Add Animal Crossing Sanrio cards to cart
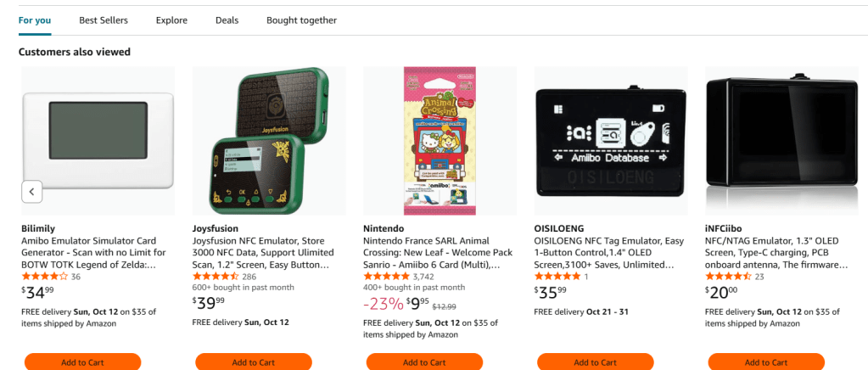The image size is (868, 370). 423,362
